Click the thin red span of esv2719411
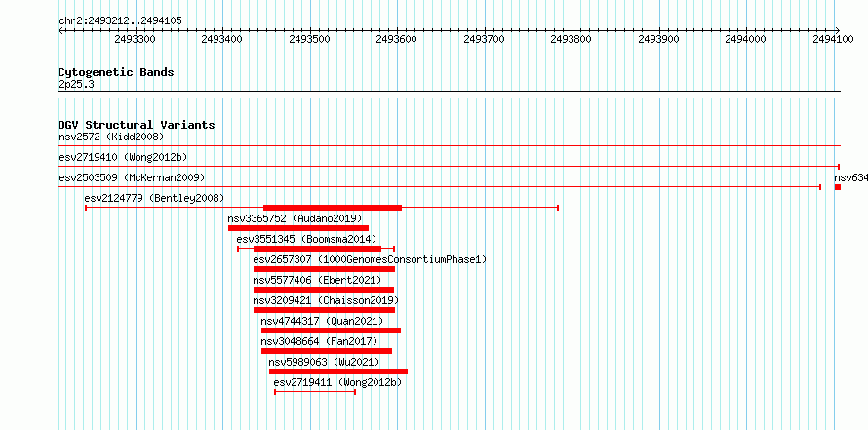 coord(315,392)
